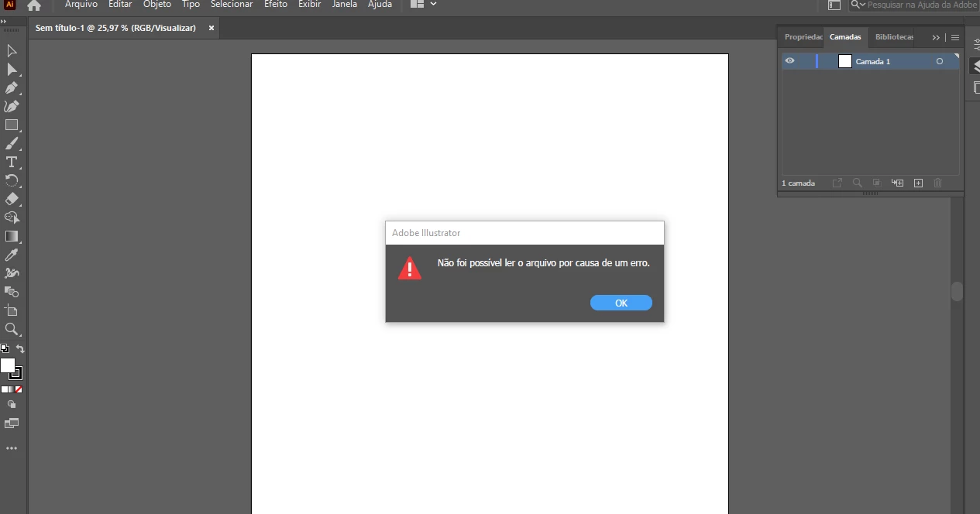Screen dimensions: 980x514
Task: Select the Paintbrush tool
Action: coord(12,143)
